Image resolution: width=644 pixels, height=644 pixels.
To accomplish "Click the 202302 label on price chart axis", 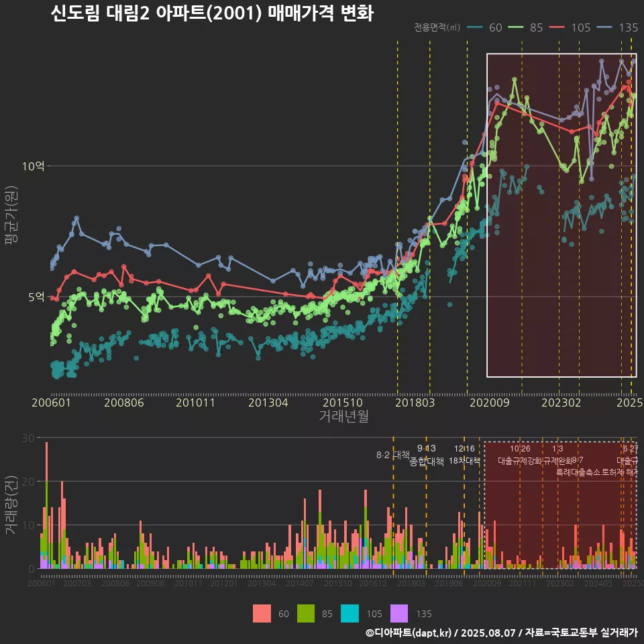I will coord(561,402).
